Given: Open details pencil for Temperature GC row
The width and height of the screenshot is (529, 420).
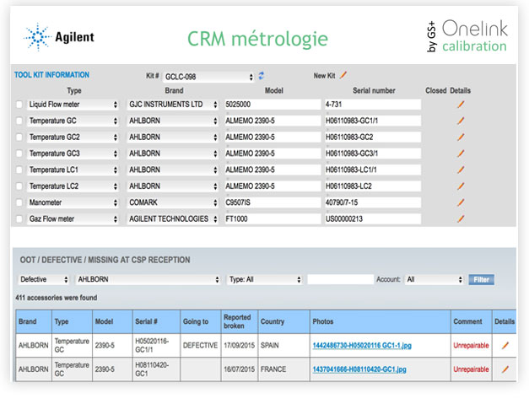Looking at the screenshot, I should [461, 121].
